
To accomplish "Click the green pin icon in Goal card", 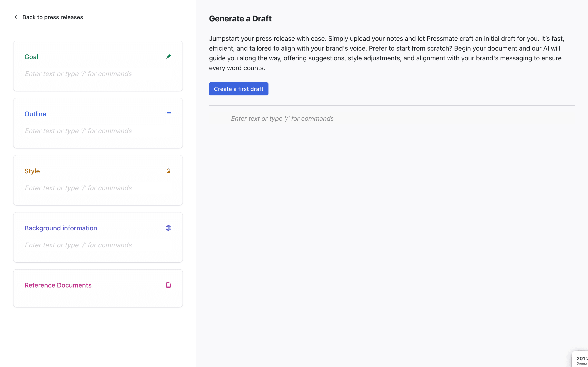I will tap(168, 56).
